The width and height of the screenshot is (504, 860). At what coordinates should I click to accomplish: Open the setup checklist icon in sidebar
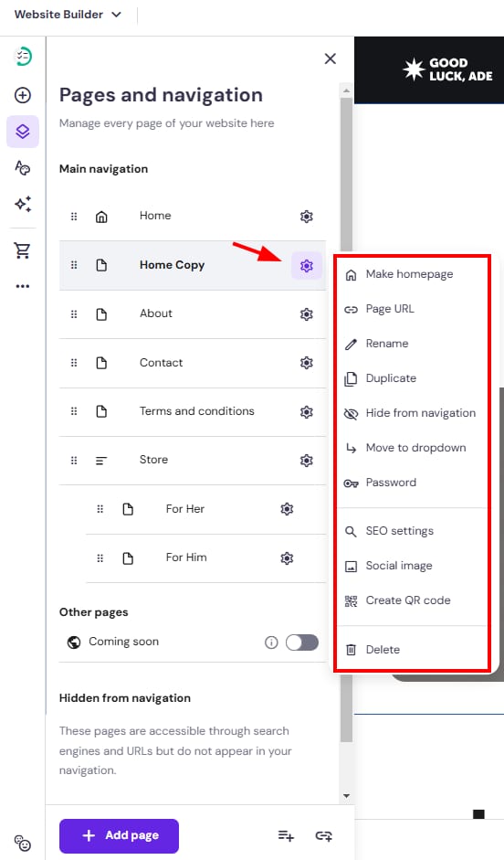(23, 57)
